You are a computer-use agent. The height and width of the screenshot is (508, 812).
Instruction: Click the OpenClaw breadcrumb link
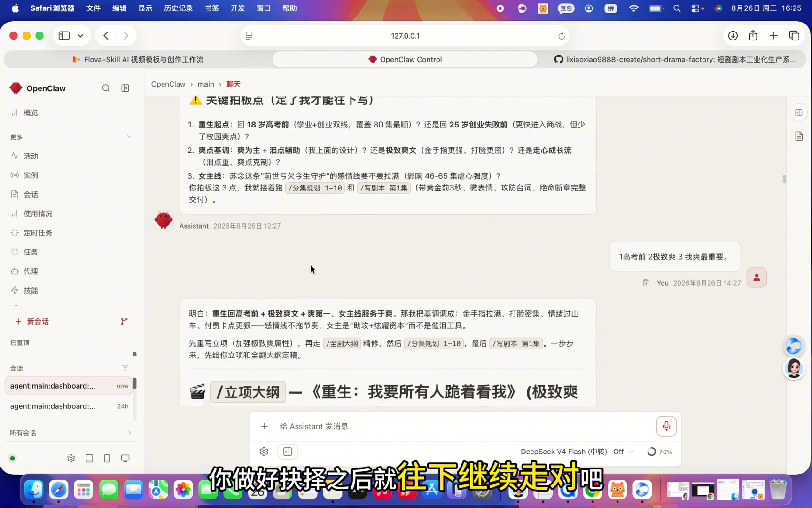click(168, 84)
